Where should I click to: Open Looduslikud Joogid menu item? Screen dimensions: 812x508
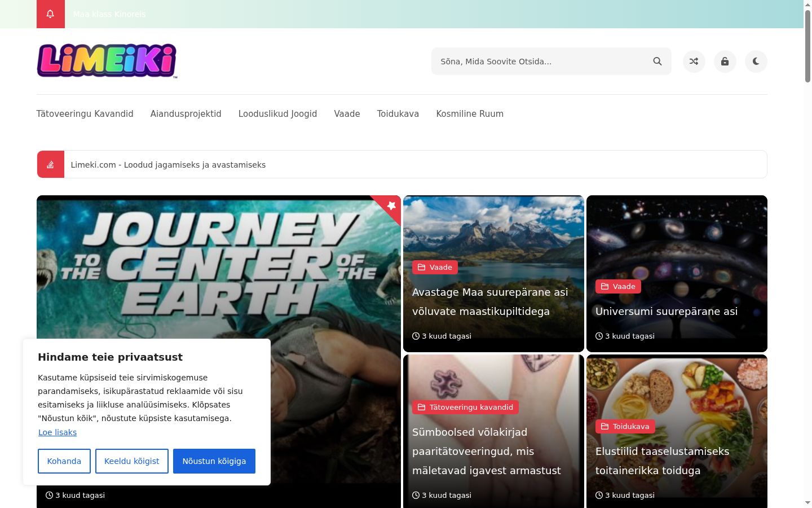tap(278, 114)
